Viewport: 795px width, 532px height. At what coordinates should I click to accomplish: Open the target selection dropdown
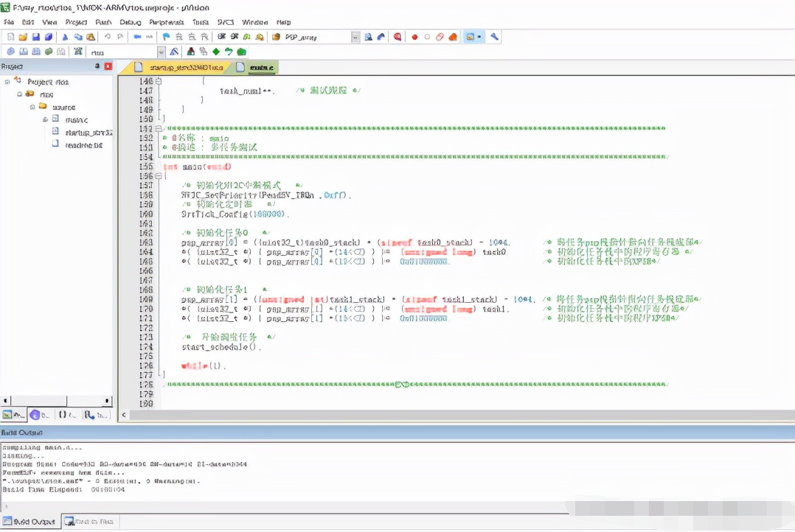pyautogui.click(x=161, y=52)
